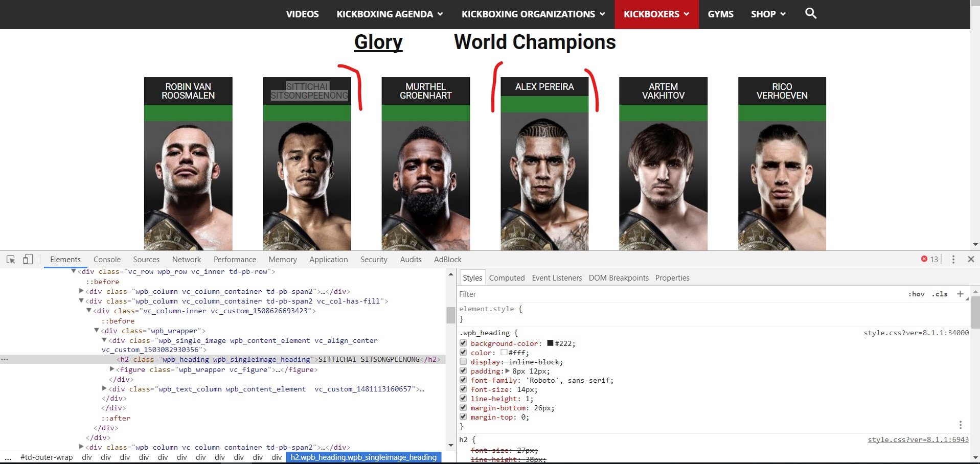Enable the display: inline-block property checkbox
The width and height of the screenshot is (980, 464).
(463, 362)
